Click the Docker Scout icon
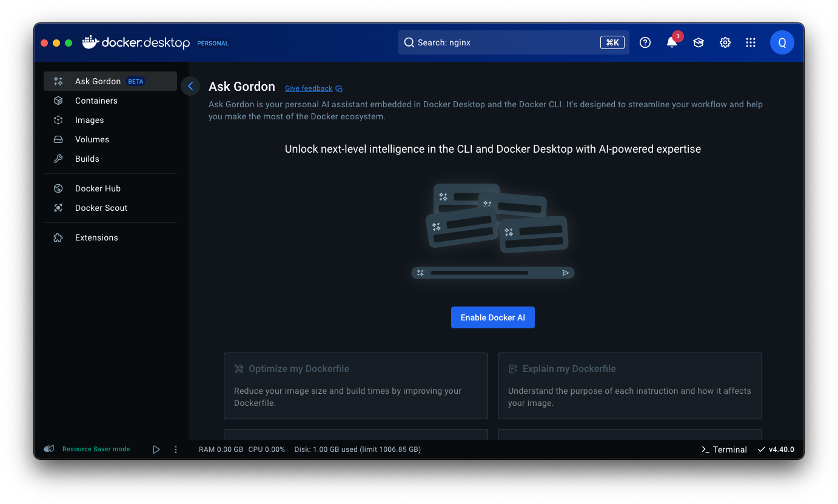The image size is (838, 504). pyautogui.click(x=58, y=208)
